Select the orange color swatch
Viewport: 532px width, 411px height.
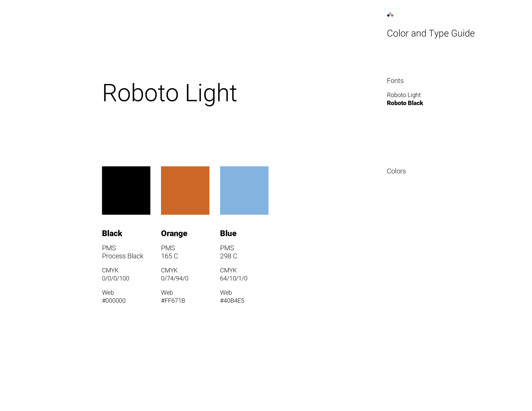click(185, 190)
